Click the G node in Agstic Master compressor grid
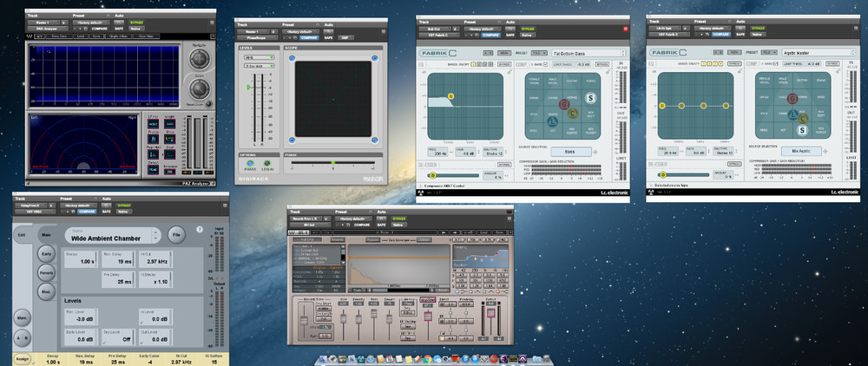 click(792, 98)
